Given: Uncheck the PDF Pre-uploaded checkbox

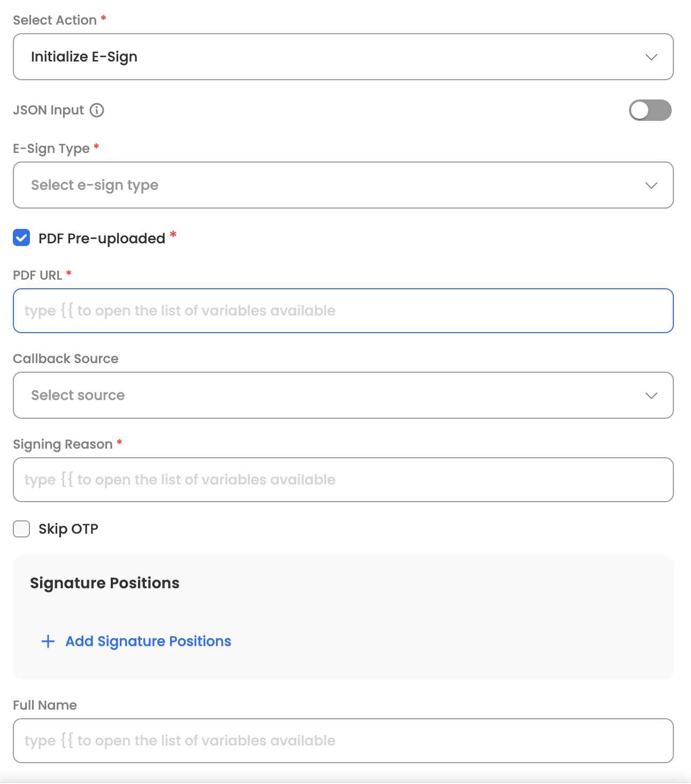Looking at the screenshot, I should 21,238.
